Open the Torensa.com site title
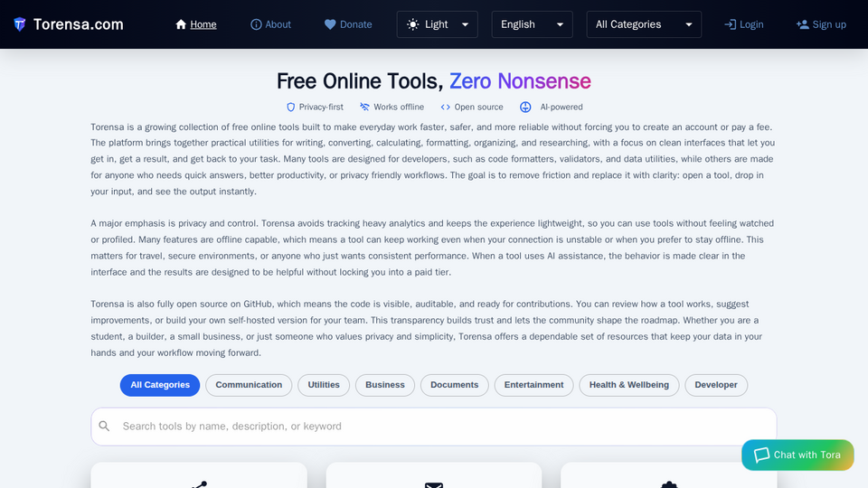The height and width of the screenshot is (488, 868). 78,24
